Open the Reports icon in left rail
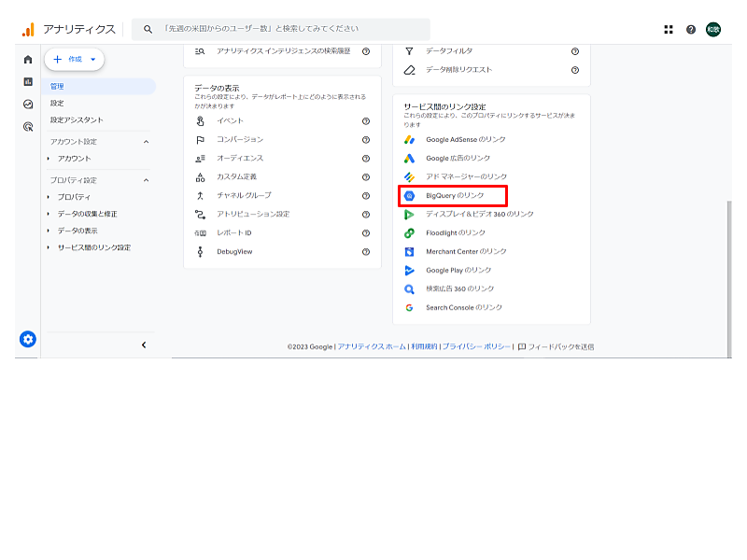The height and width of the screenshot is (560, 747). tap(28, 82)
